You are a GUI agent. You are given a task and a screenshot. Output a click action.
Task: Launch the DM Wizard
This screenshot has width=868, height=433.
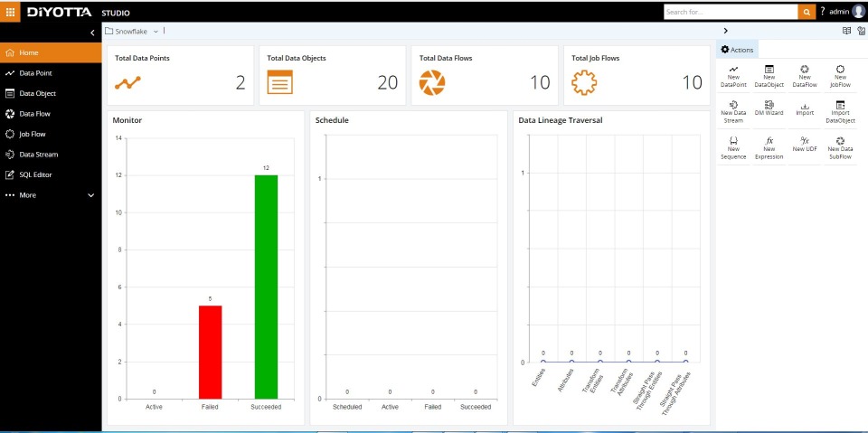click(x=769, y=108)
